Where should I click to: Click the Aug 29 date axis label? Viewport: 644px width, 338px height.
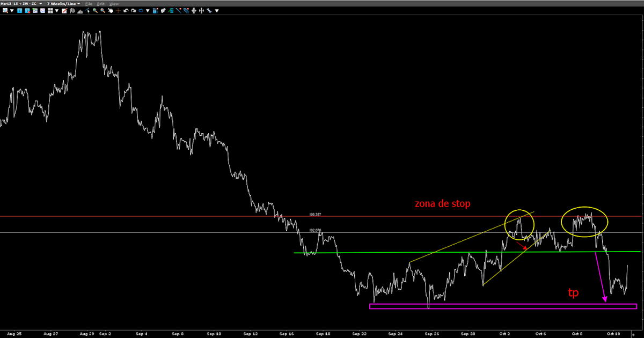86,334
